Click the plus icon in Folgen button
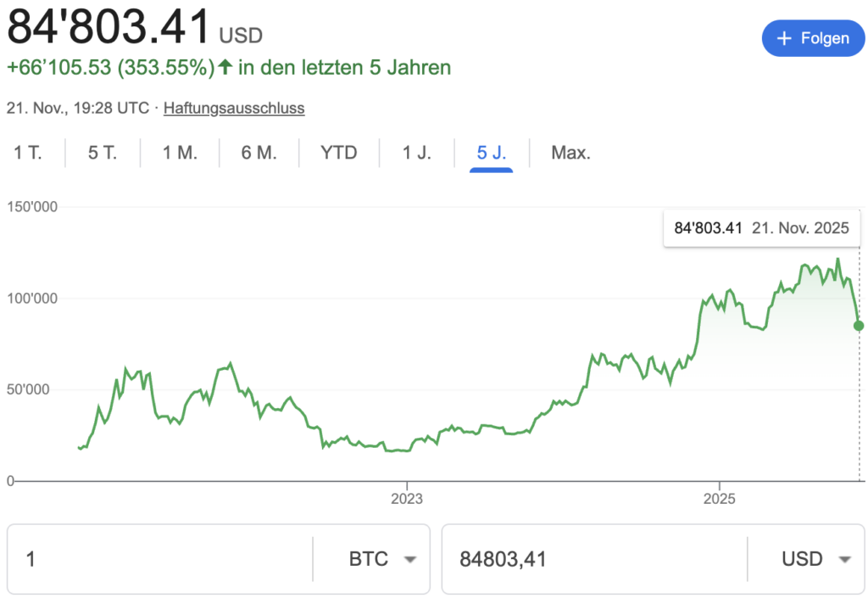 point(784,38)
